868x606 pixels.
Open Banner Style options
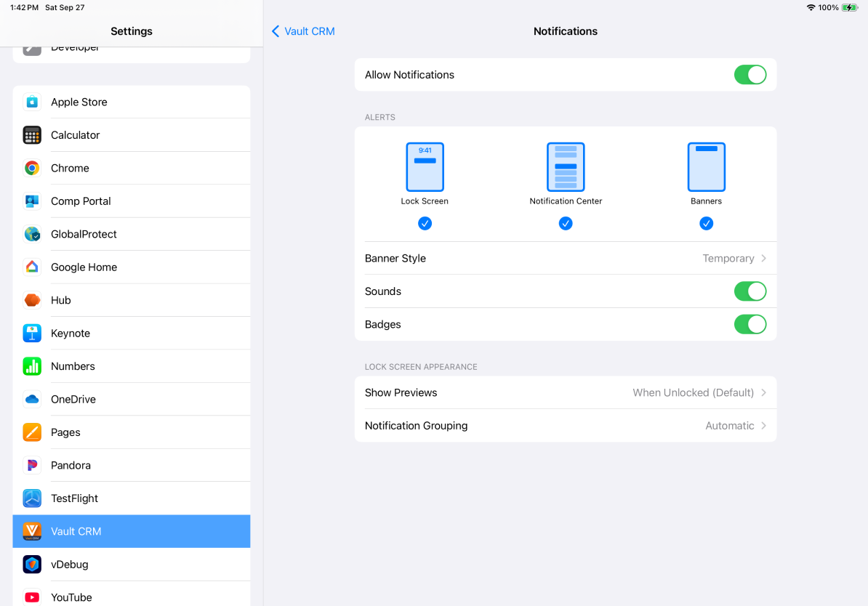(565, 259)
